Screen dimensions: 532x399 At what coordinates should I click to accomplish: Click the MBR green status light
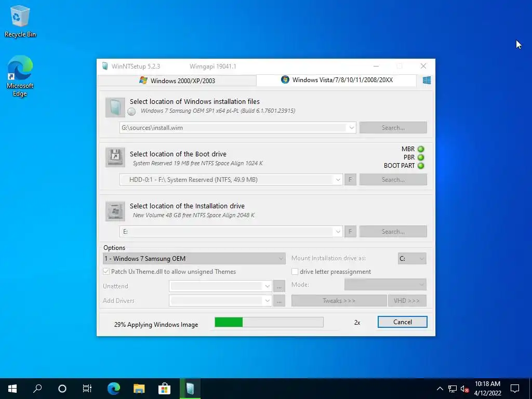(x=421, y=149)
